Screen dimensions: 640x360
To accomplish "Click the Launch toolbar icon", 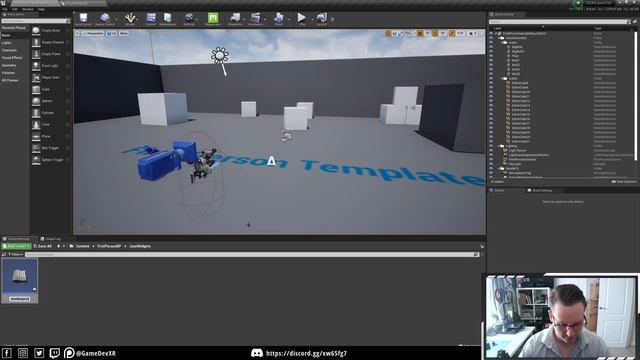I will point(322,19).
